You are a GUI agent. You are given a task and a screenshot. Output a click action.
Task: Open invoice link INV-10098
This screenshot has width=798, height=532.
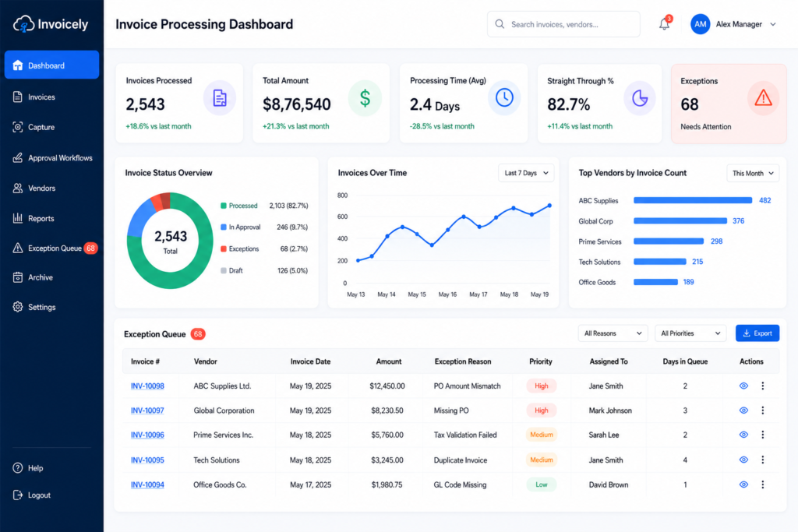147,386
